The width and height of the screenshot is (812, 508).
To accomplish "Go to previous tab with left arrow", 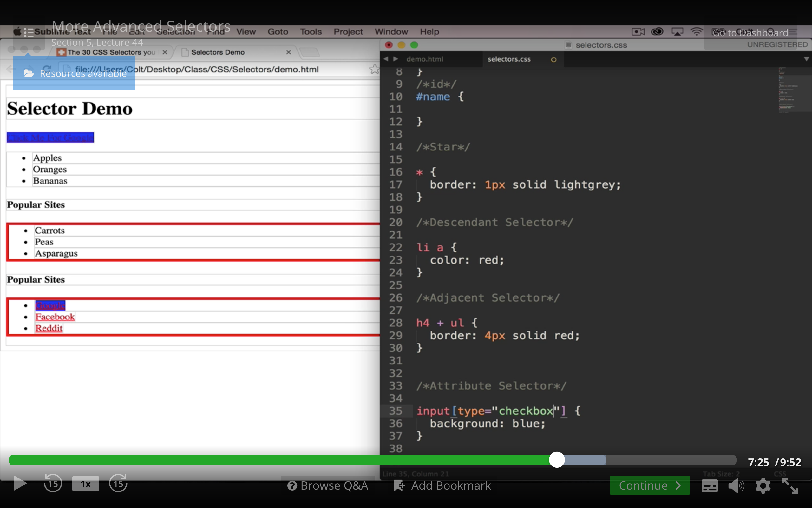I will pyautogui.click(x=386, y=59).
